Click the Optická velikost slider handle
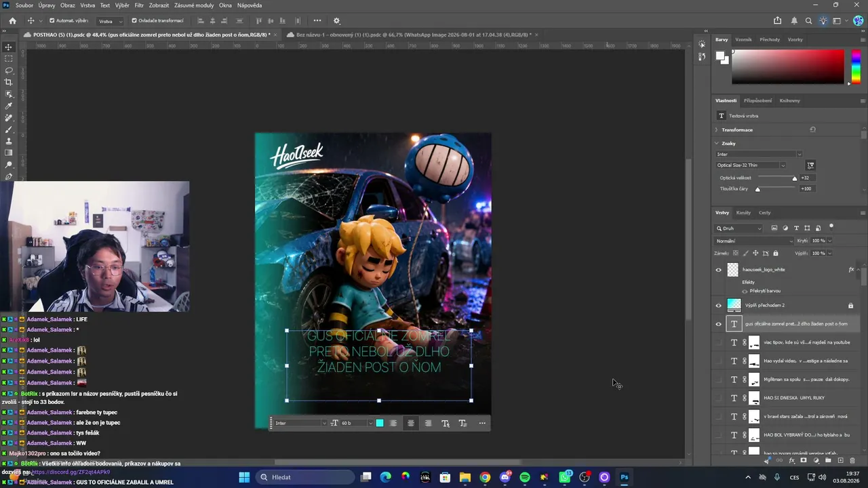The image size is (868, 488). (x=795, y=178)
